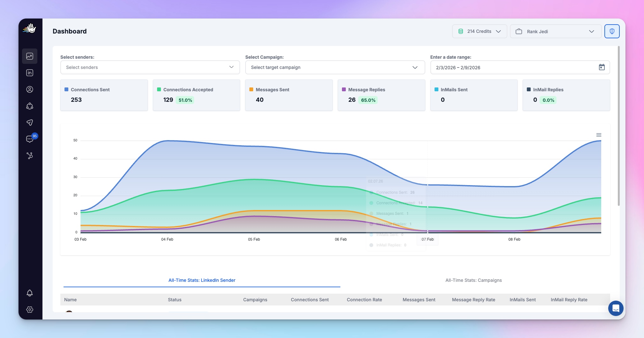Image resolution: width=644 pixels, height=338 pixels.
Task: Click the blue Connections Sent color swatch
Action: [66, 90]
